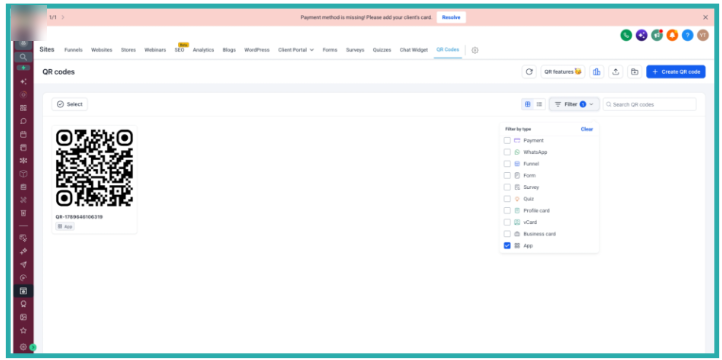Check the Form filter checkbox
The image size is (722, 360).
(507, 175)
